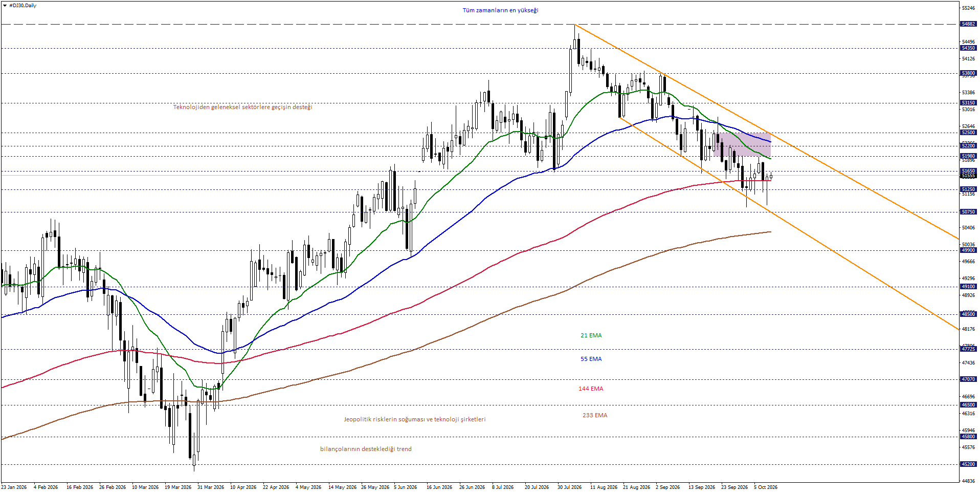980x493 pixels.
Task: Click the 53150 price level tag
Action: tap(968, 103)
